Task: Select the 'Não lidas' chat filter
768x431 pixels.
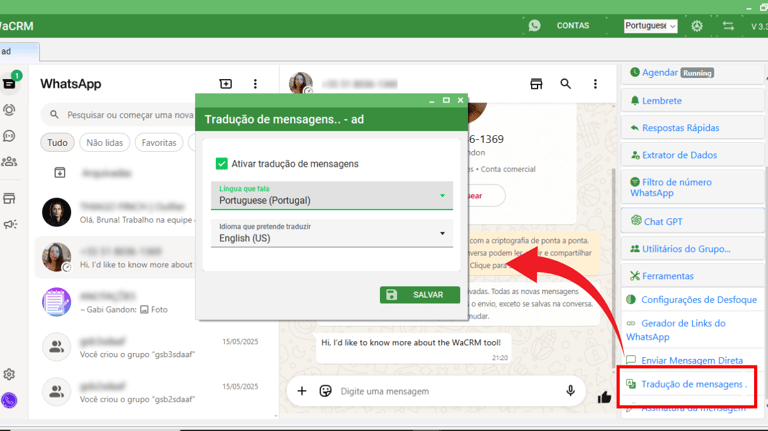Action: coord(104,143)
